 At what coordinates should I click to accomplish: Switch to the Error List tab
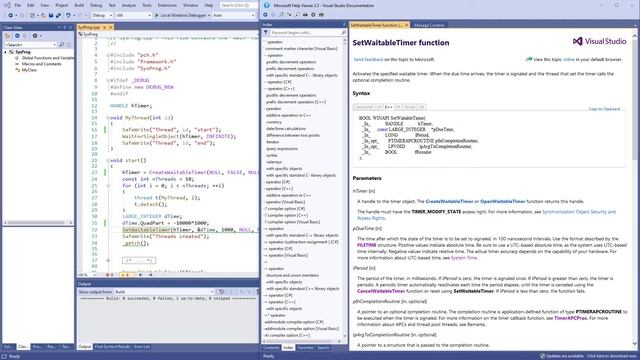[x=142, y=347]
